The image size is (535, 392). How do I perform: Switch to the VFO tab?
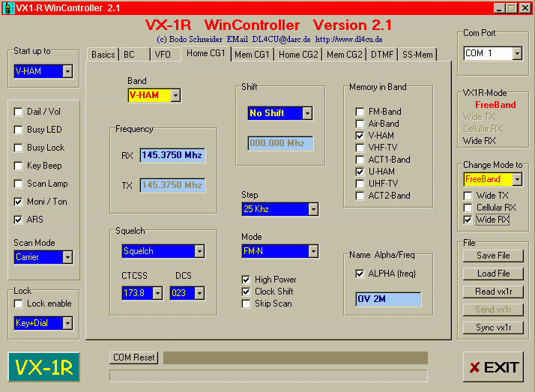tap(166, 55)
